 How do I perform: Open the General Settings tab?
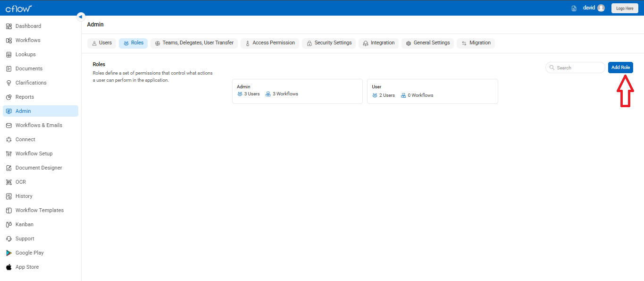428,43
